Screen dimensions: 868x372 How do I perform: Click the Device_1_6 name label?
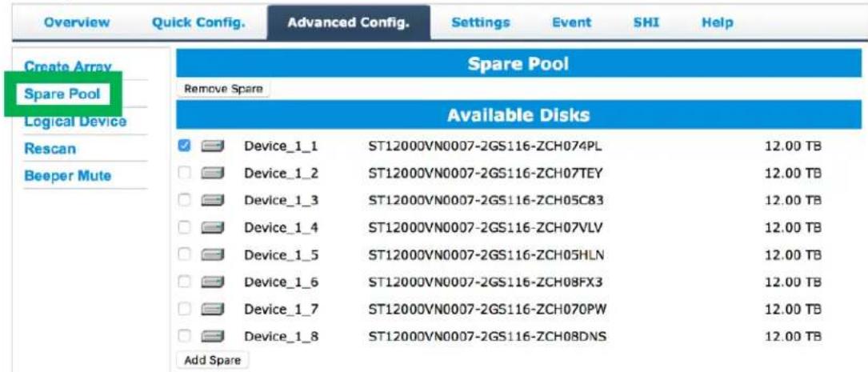[282, 282]
